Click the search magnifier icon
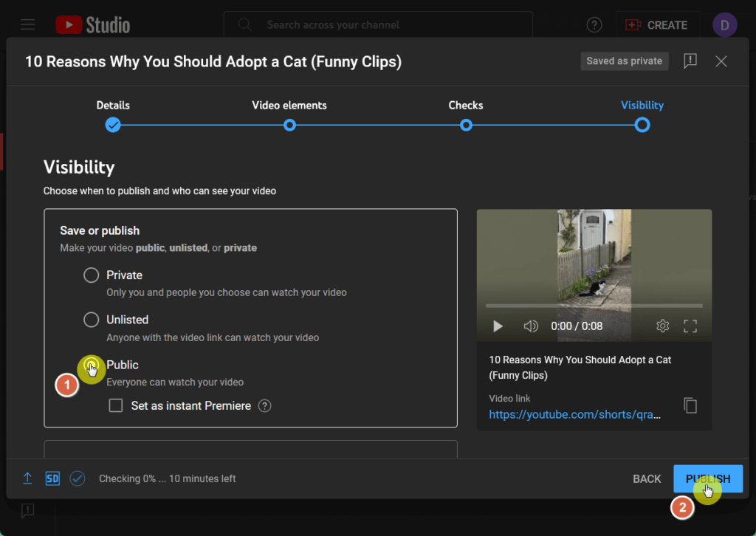This screenshot has width=756, height=536. [x=245, y=24]
